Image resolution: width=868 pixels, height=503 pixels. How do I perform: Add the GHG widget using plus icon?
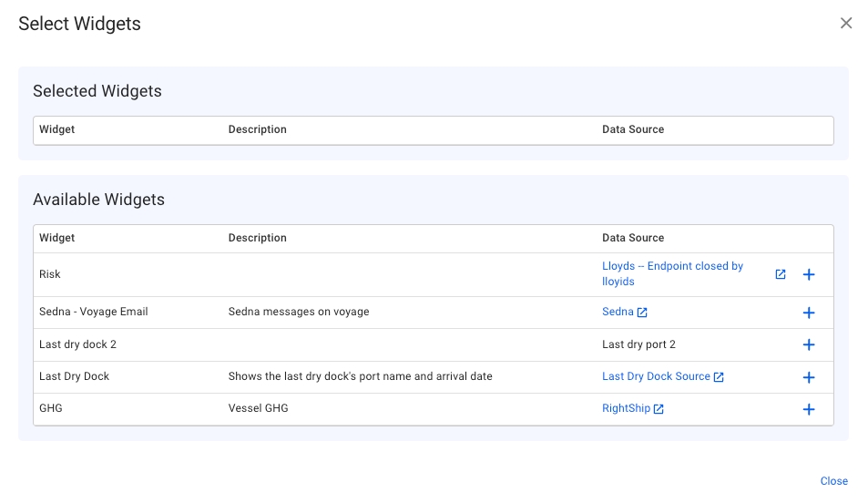[808, 409]
